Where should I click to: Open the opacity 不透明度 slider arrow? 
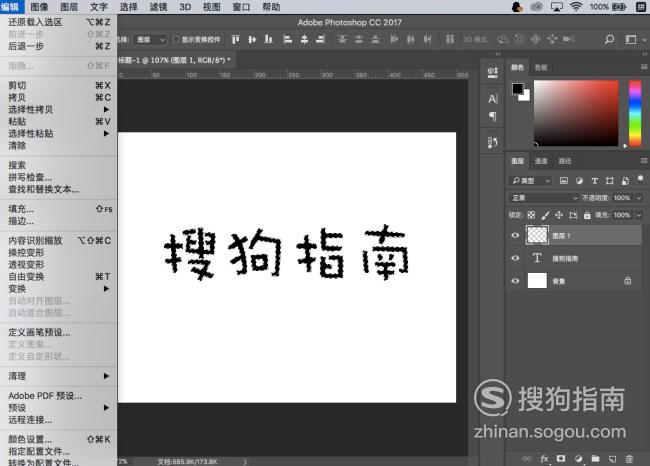coord(639,198)
